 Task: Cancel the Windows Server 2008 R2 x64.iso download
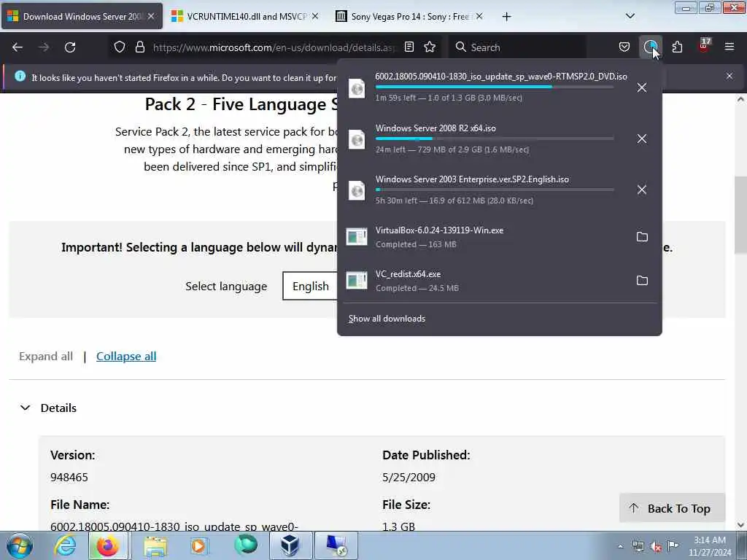click(x=642, y=139)
